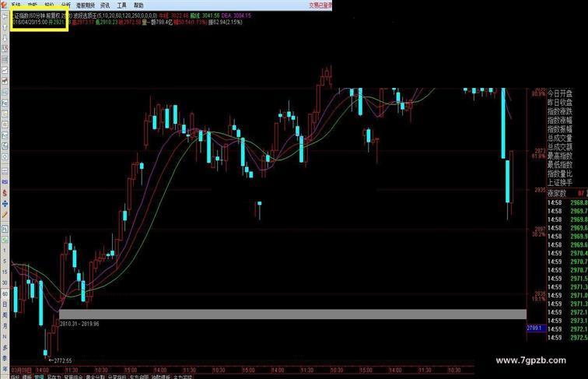Select the pencil drawing tool icon

click(x=5, y=215)
